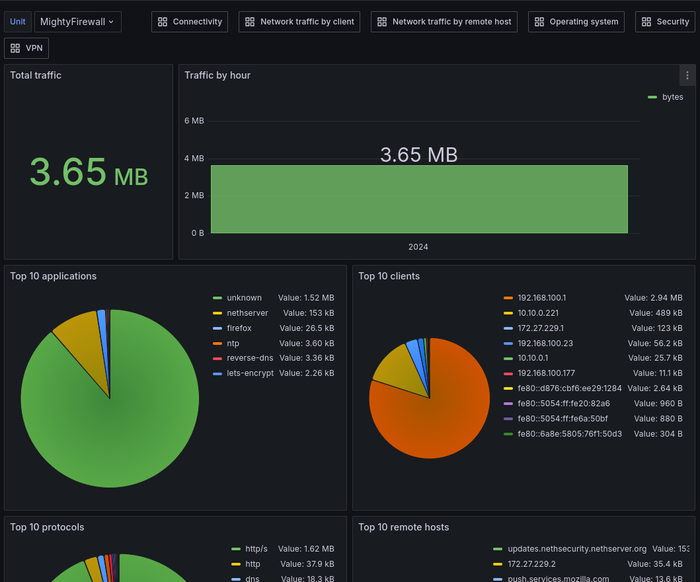This screenshot has height=582, width=700.
Task: Click the Top 10 applications panel title
Action: pos(53,276)
